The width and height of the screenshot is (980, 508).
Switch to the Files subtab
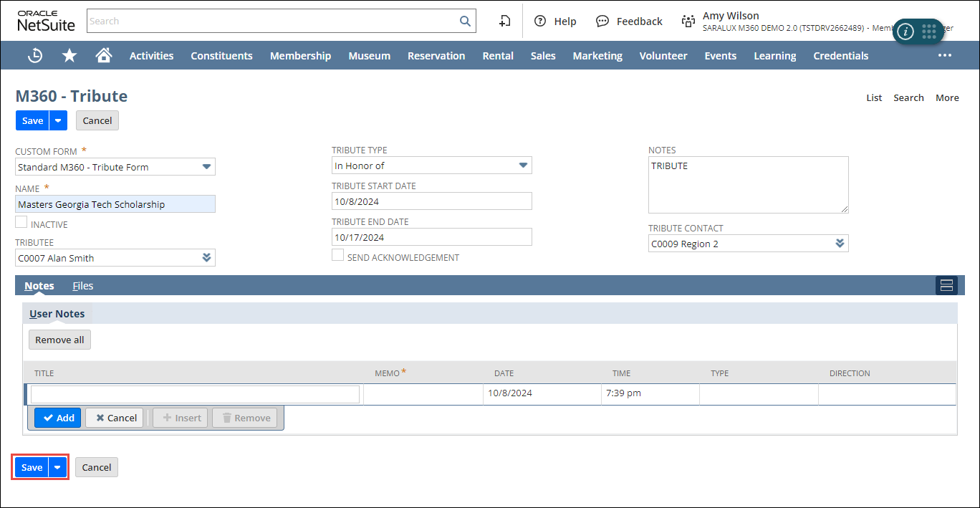point(83,285)
